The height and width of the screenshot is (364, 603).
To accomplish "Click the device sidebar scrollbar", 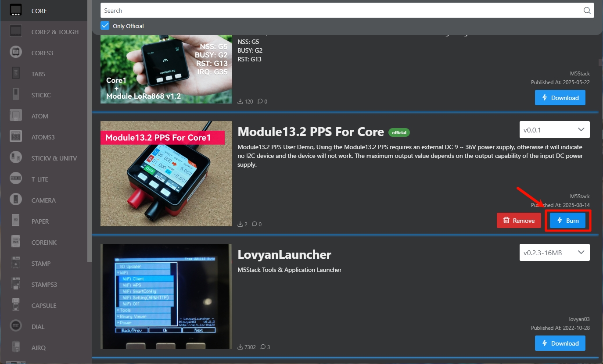I will (90, 131).
